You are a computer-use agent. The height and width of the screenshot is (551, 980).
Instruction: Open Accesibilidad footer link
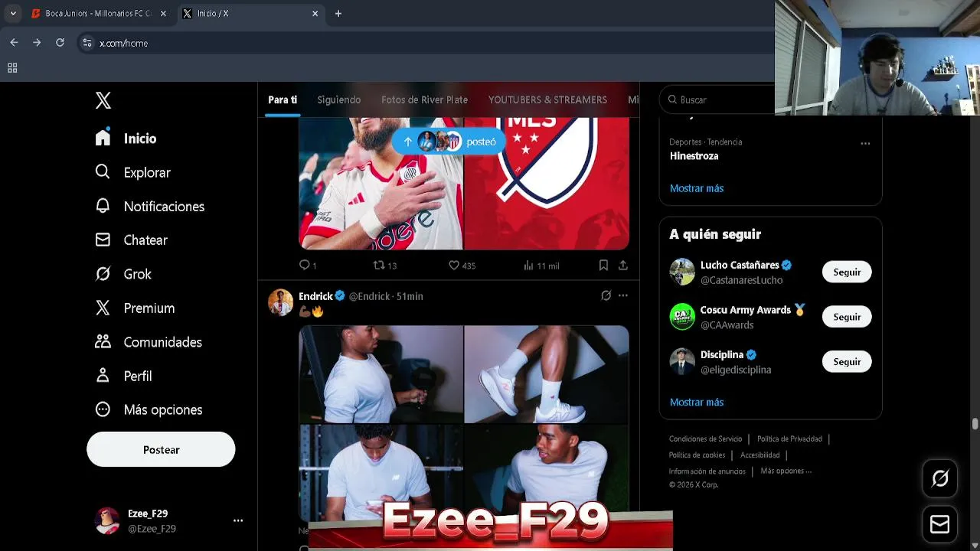(x=760, y=455)
